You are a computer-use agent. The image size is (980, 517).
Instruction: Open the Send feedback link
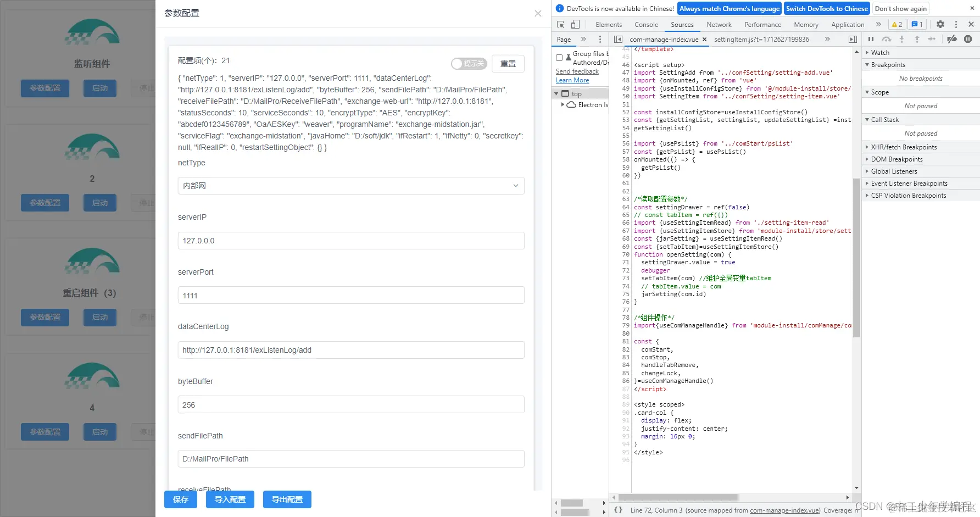coord(577,71)
